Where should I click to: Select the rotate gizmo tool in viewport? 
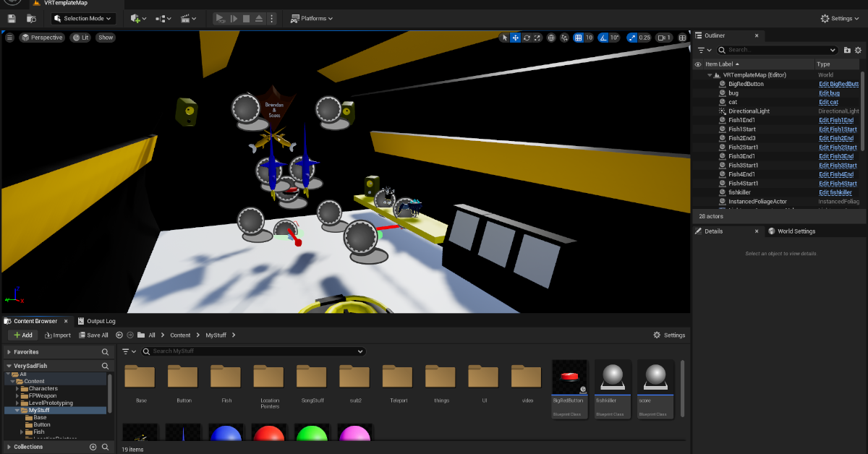pos(526,38)
